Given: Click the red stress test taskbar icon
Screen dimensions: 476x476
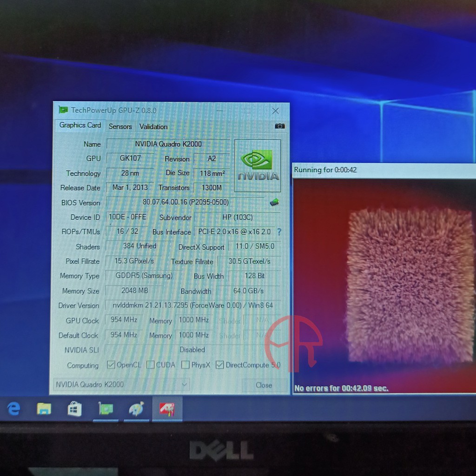Looking at the screenshot, I should click(167, 409).
